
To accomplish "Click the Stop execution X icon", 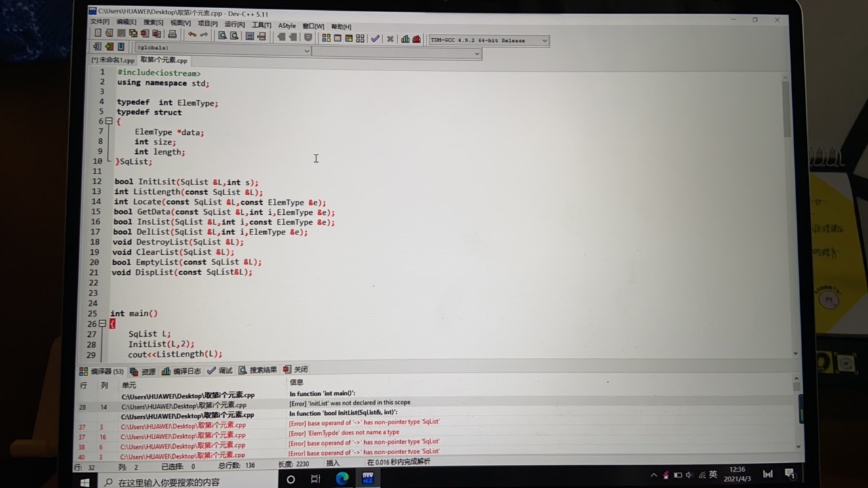I will [x=390, y=39].
